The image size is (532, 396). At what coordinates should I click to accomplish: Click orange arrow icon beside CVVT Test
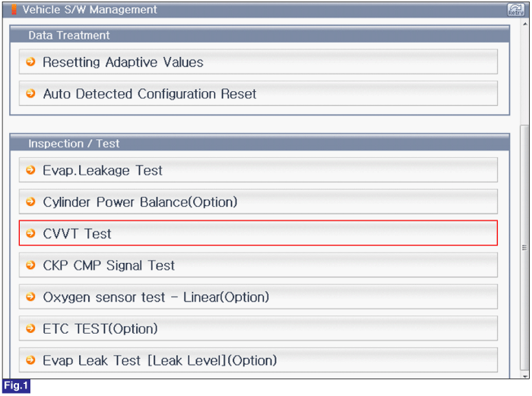(x=31, y=233)
